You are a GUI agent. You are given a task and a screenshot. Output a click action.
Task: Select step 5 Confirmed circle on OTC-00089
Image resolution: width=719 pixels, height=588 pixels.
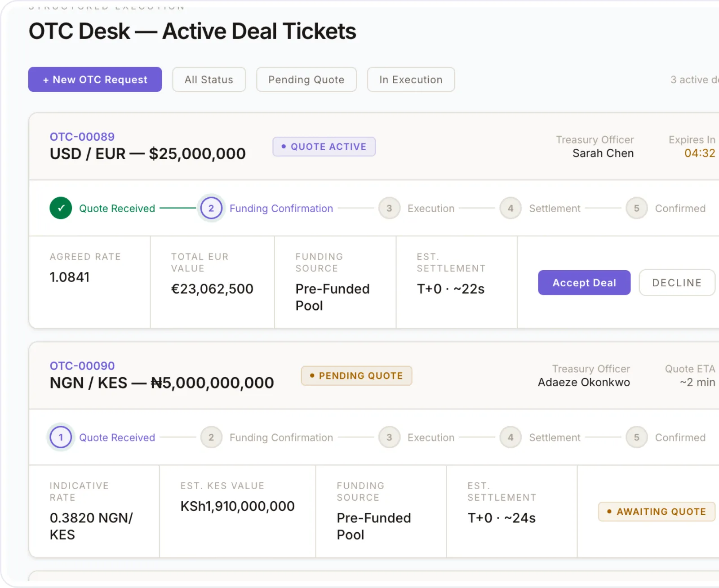[637, 208]
